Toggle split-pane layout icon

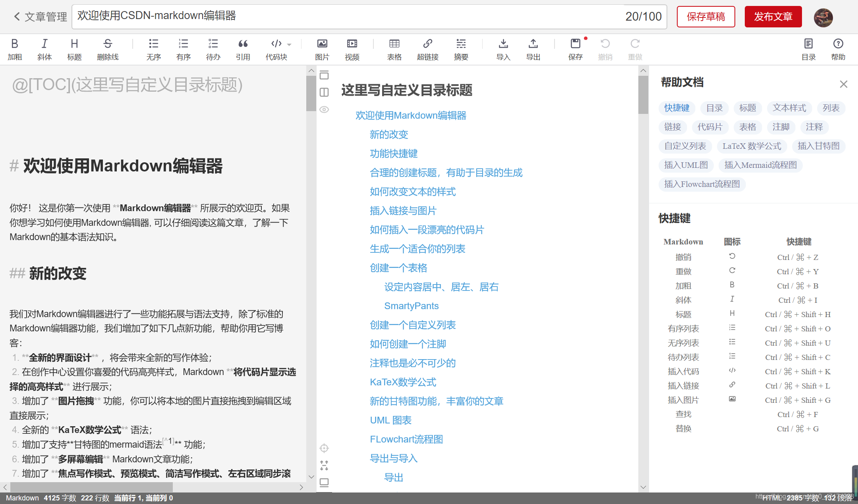pyautogui.click(x=324, y=92)
